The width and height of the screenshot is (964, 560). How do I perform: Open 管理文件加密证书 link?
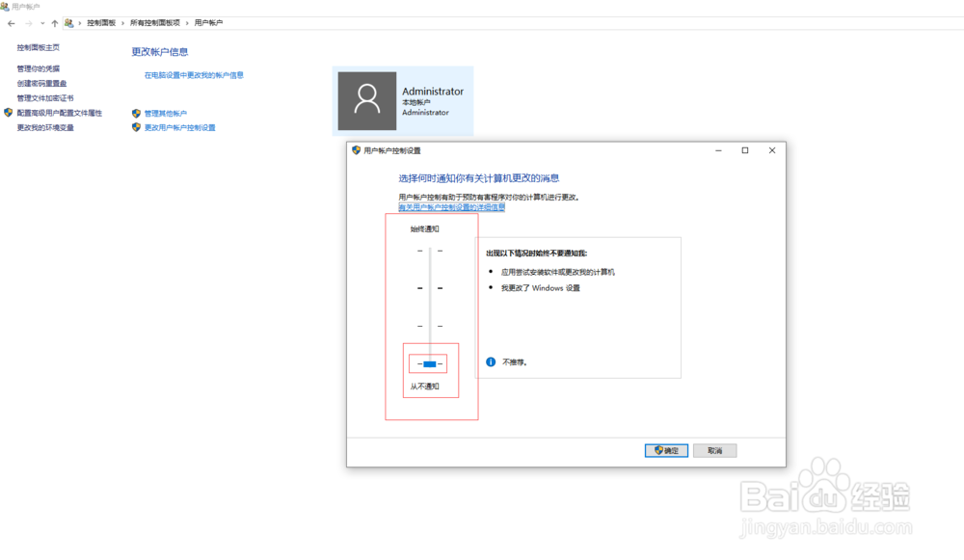[45, 98]
